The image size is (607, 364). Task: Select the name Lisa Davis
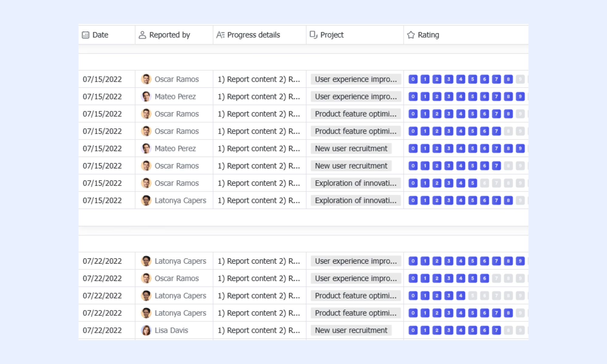tap(171, 330)
